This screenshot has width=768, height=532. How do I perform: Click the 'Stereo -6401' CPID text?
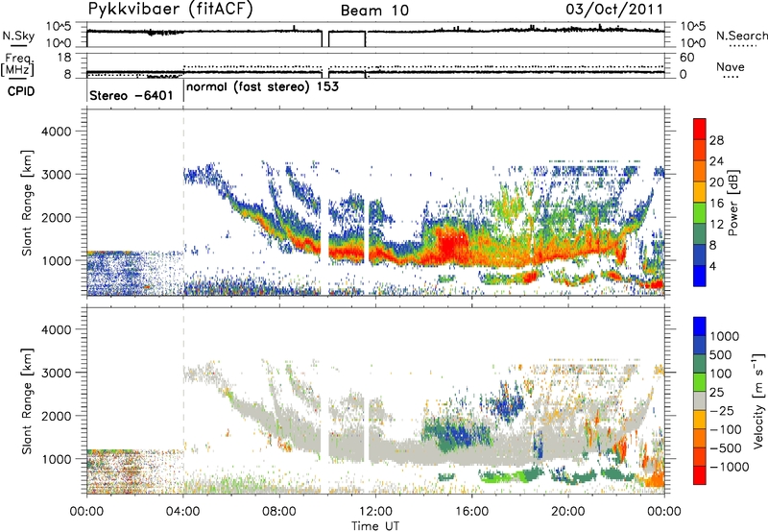pos(132,95)
